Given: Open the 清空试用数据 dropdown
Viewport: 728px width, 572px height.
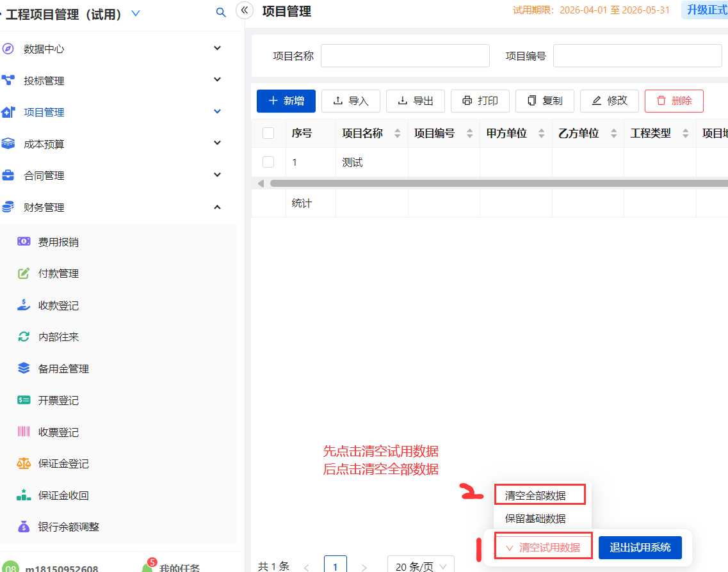Looking at the screenshot, I should coord(543,548).
